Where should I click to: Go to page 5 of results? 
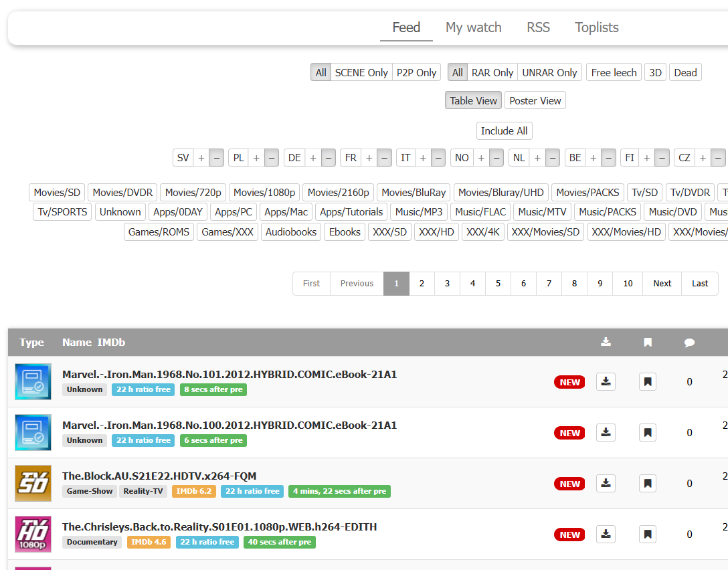click(498, 284)
